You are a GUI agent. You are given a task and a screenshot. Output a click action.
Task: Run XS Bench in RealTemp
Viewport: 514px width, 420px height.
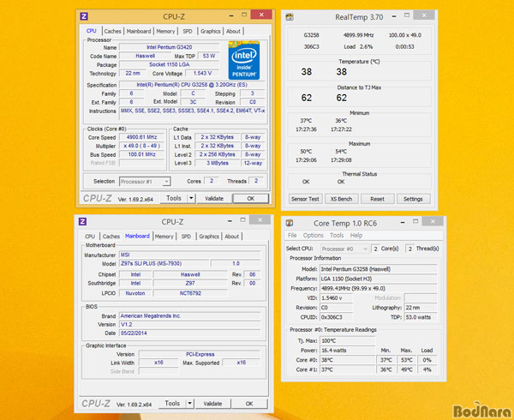pos(341,199)
